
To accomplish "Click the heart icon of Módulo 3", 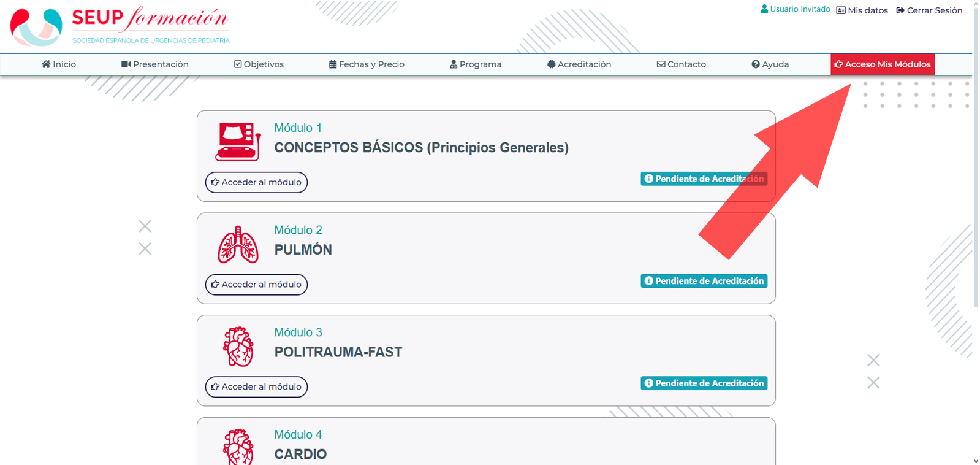I will [x=238, y=347].
